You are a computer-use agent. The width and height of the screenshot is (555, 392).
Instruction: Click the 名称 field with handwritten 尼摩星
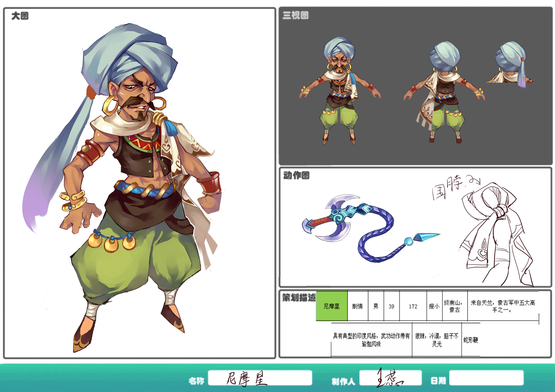260,378
